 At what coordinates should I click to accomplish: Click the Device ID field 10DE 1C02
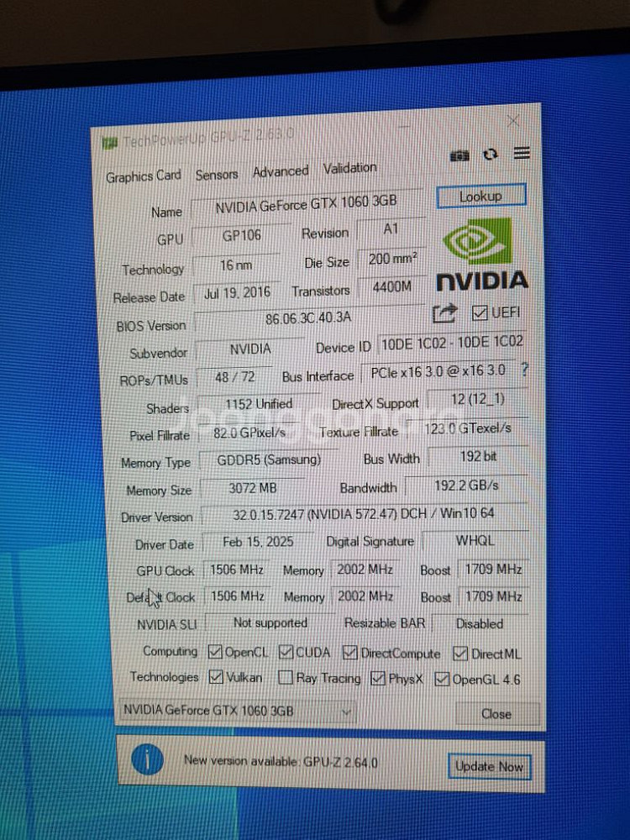452,343
